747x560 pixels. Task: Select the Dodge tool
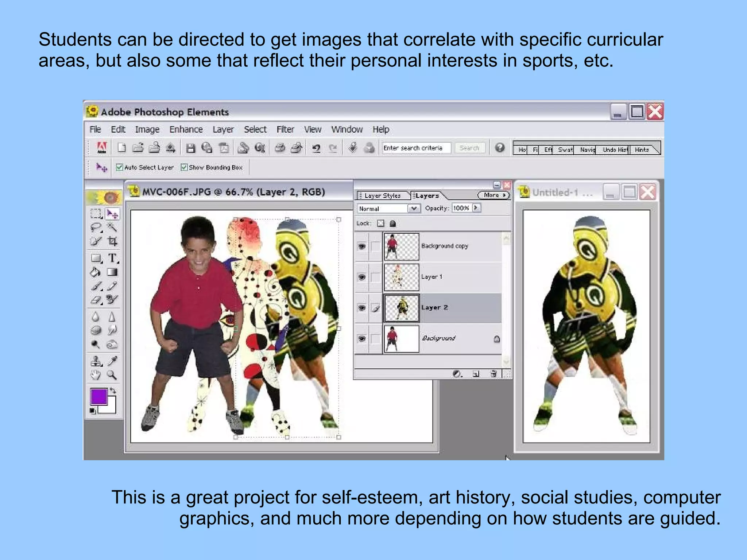click(96, 344)
